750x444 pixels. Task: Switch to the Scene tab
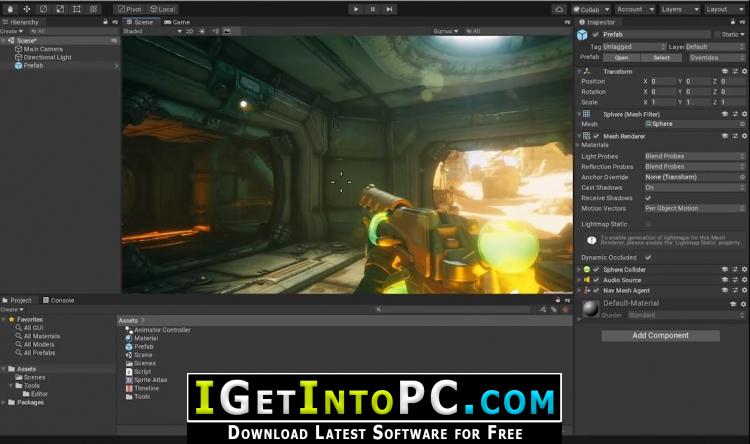[x=140, y=22]
